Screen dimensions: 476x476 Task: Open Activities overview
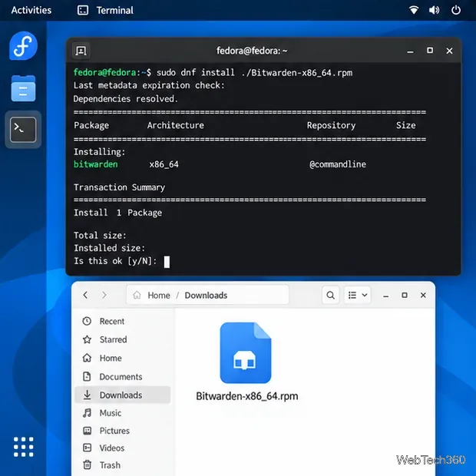(31, 10)
